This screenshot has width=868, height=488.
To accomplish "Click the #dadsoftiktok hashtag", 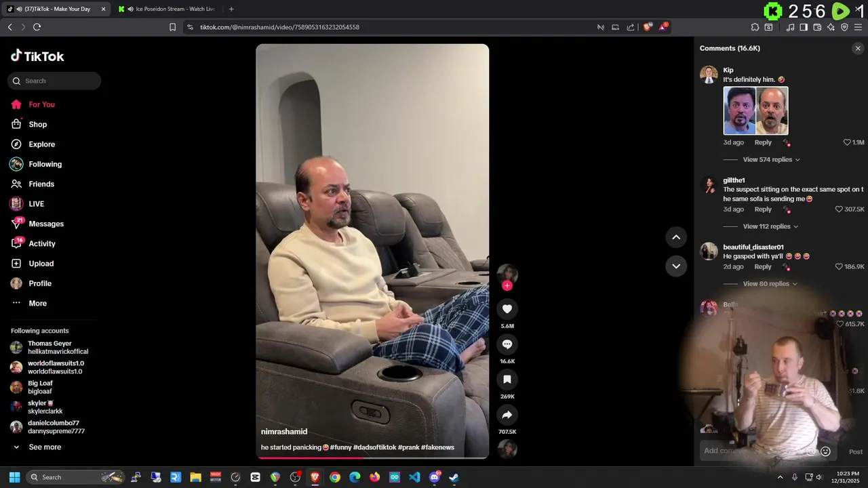I will tap(374, 447).
